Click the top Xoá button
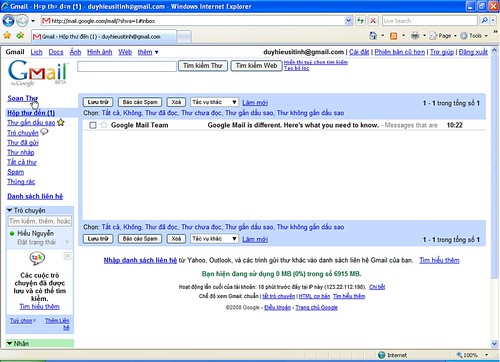 tap(176, 102)
